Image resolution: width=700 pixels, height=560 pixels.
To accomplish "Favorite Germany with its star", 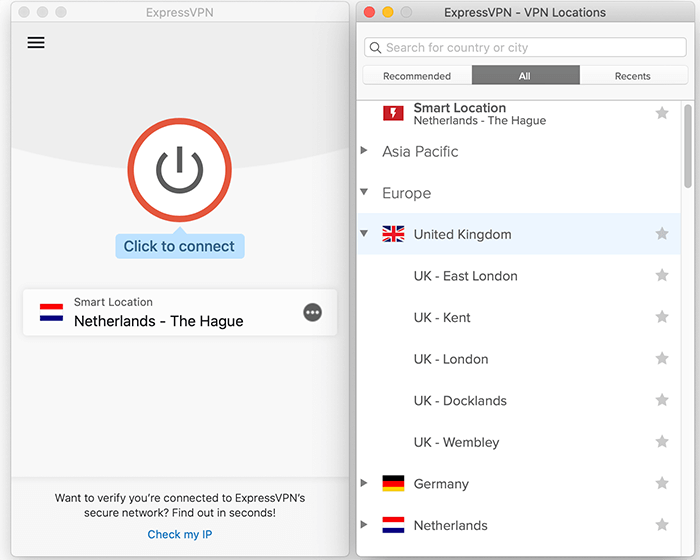I will click(x=662, y=483).
